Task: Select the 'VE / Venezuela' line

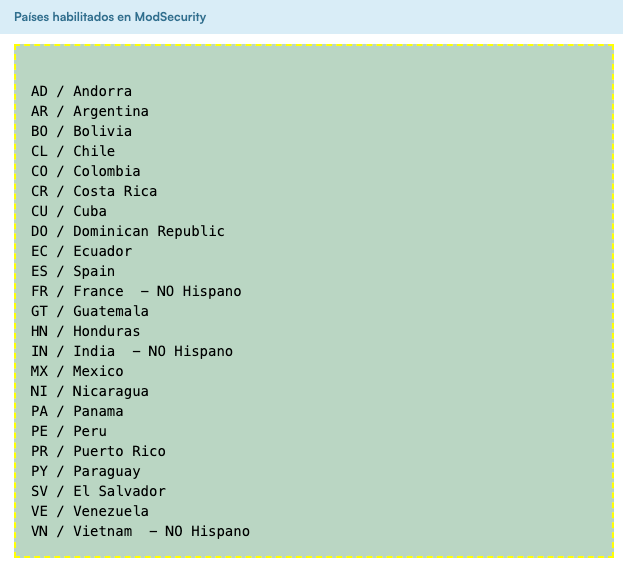Action: pyautogui.click(x=90, y=511)
